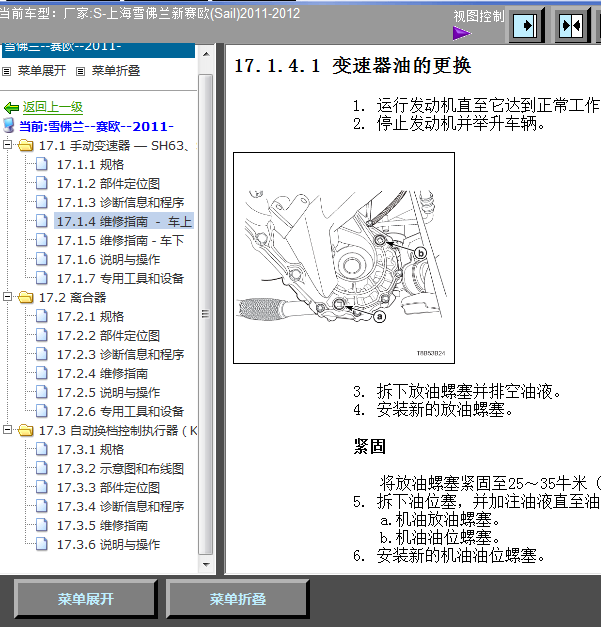The width and height of the screenshot is (601, 629).
Task: Click the folder icon of 17.1 手动变速器
Action: [26, 145]
